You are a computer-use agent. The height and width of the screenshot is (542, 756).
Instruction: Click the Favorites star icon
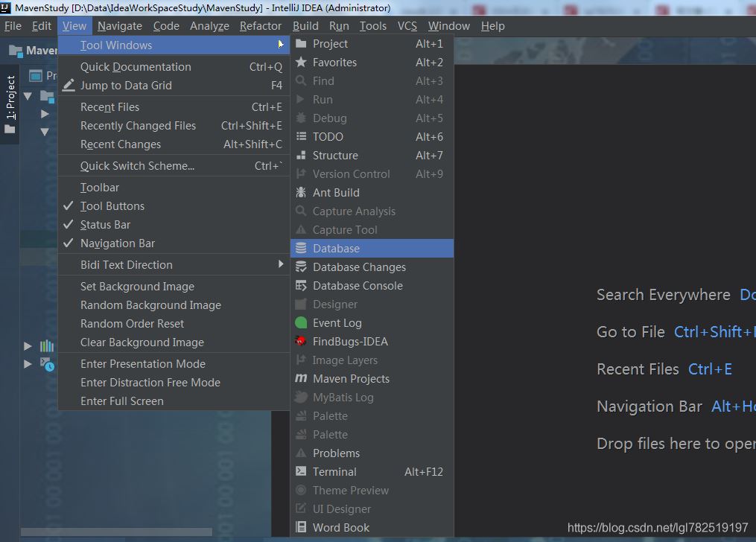click(x=301, y=63)
